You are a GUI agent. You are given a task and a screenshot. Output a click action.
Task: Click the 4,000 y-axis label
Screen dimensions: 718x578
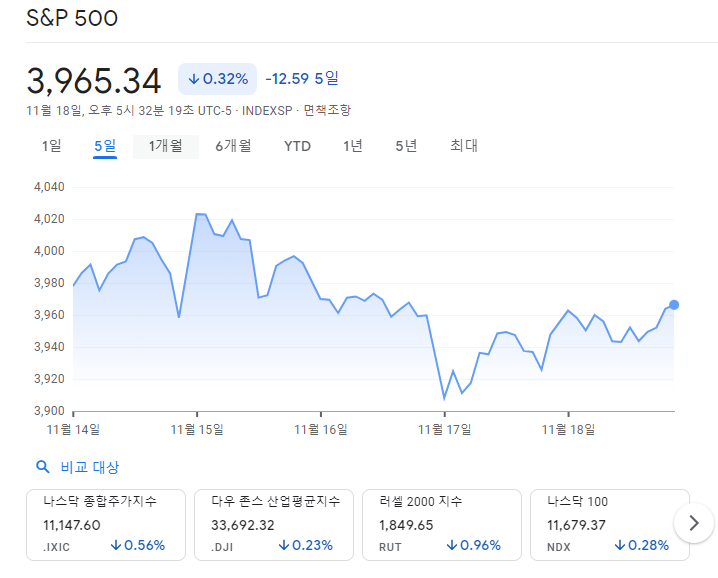coord(49,251)
